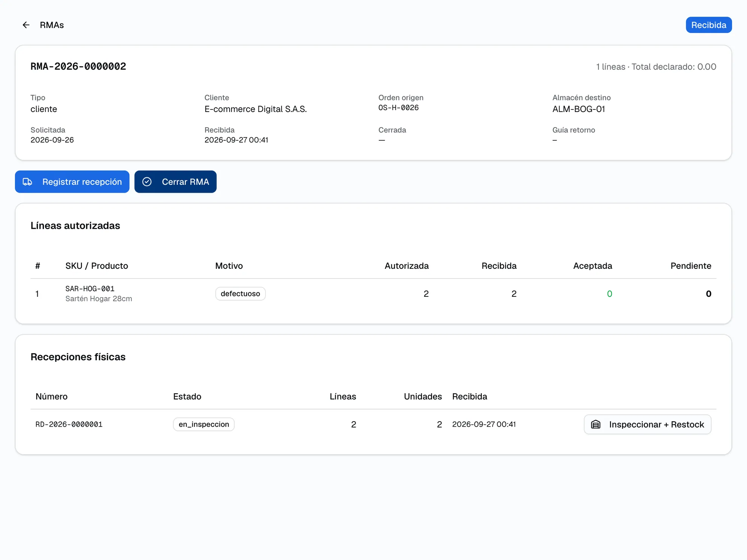Click the Solicitada date 2026-09-26

point(52,140)
